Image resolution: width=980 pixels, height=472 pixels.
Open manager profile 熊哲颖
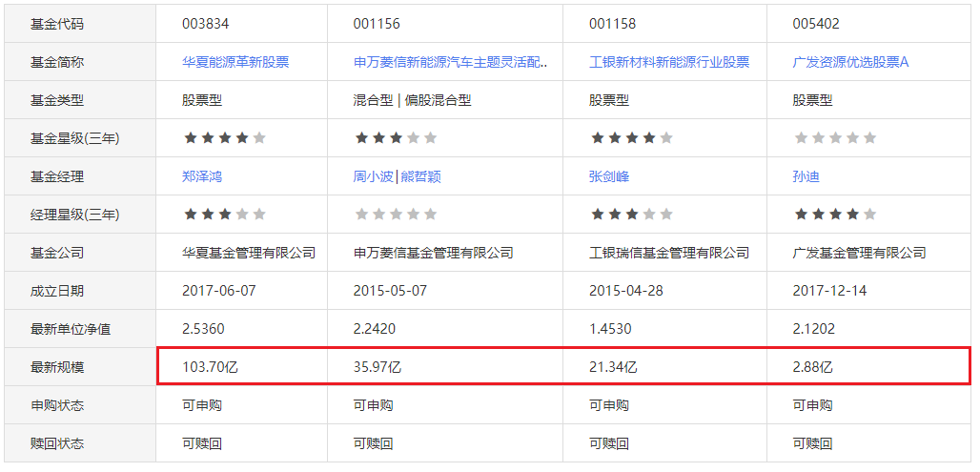[420, 176]
